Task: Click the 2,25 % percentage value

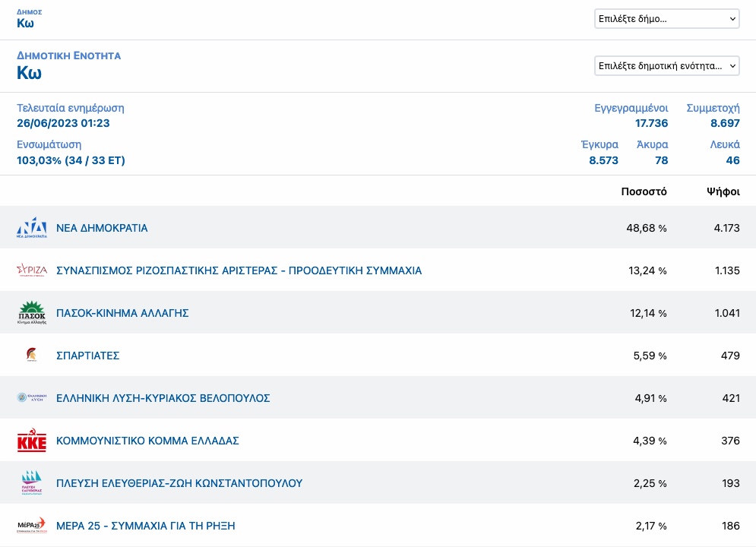Action: (x=650, y=483)
